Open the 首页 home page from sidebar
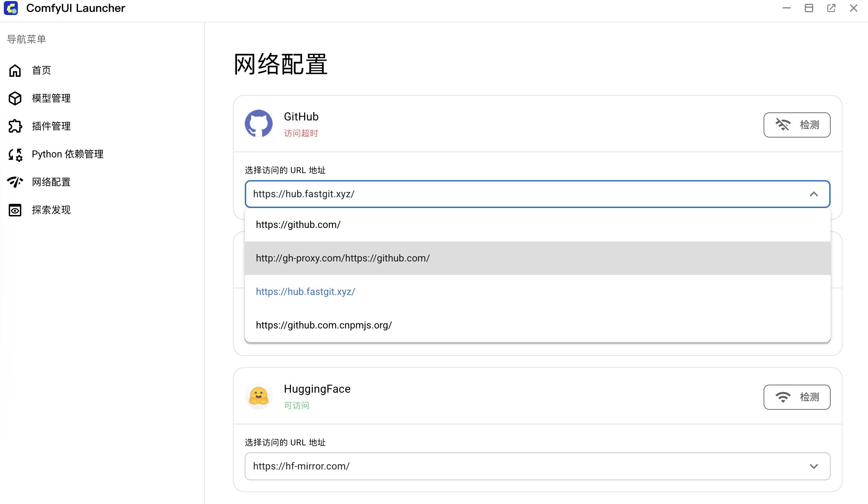Image resolution: width=868 pixels, height=504 pixels. pyautogui.click(x=41, y=70)
